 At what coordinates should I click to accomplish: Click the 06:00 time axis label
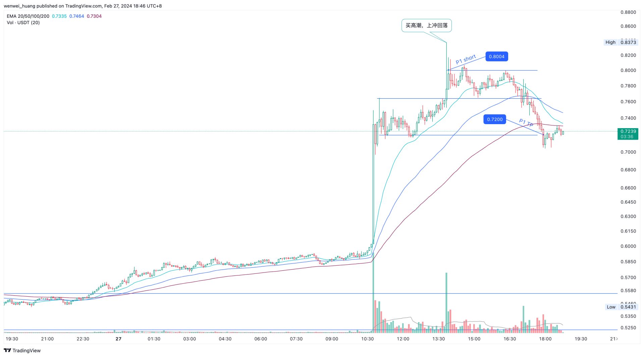tap(261, 339)
